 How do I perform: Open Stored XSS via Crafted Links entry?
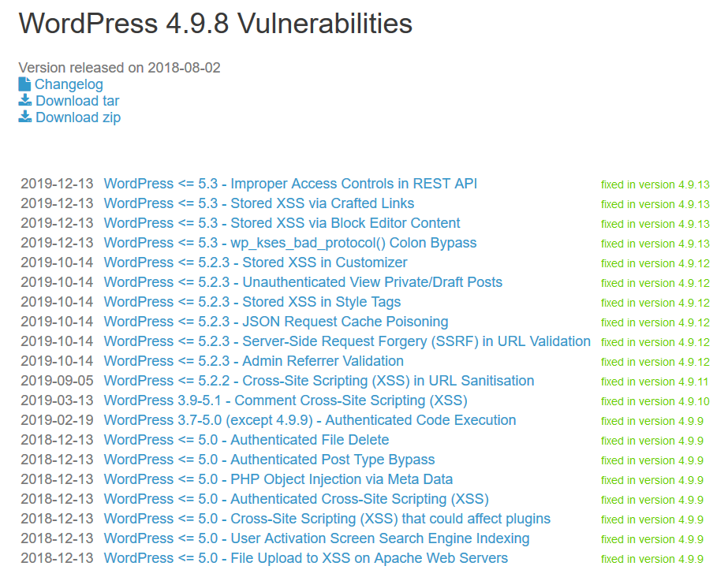pos(259,203)
